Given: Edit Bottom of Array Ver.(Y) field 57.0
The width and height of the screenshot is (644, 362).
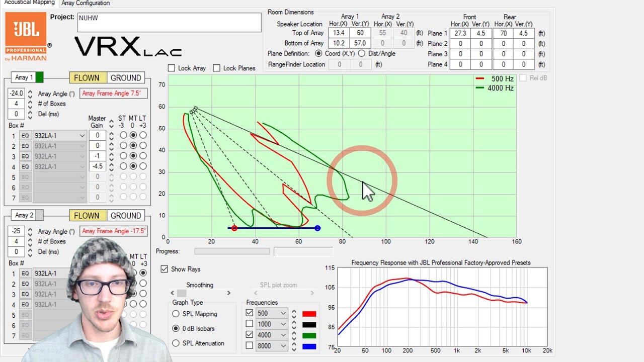Looking at the screenshot, I should click(360, 43).
